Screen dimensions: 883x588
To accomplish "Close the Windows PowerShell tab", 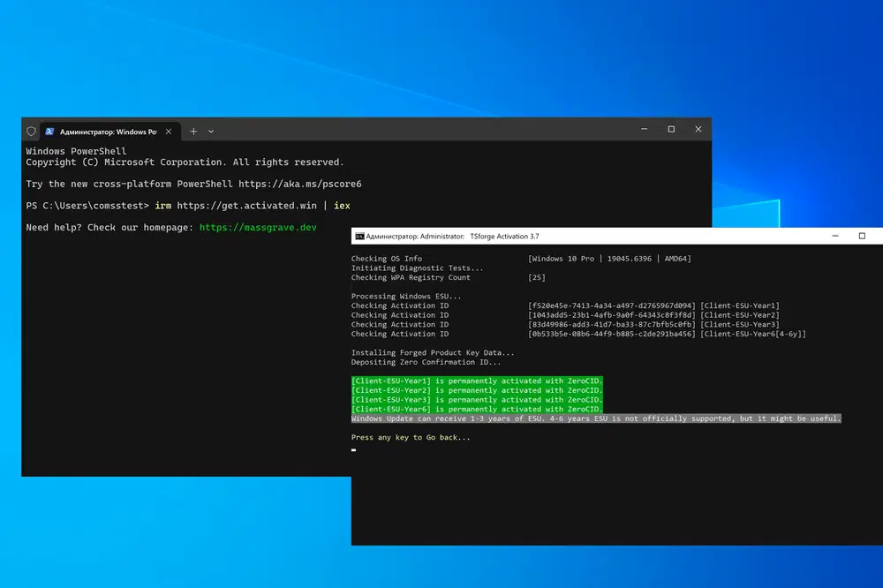I will coord(169,132).
